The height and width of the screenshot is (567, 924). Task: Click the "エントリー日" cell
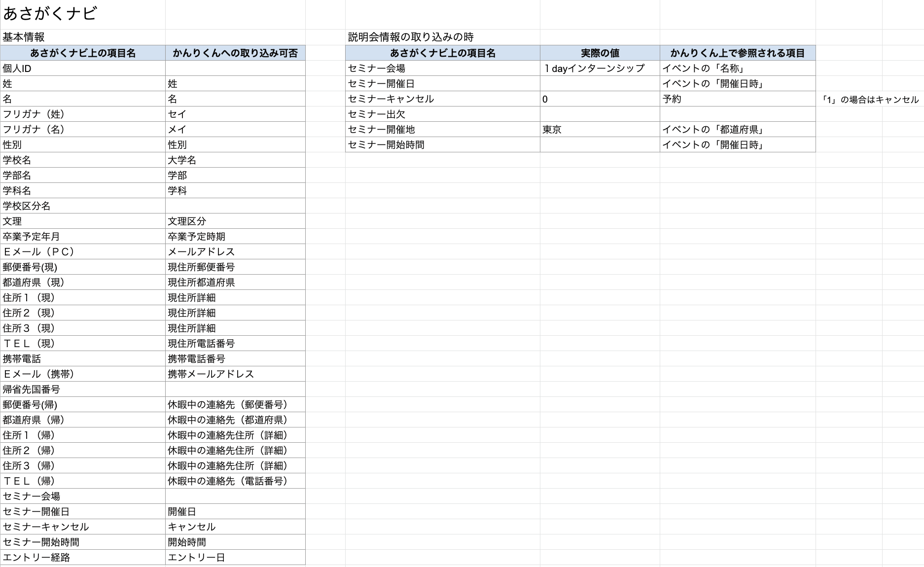point(196,558)
